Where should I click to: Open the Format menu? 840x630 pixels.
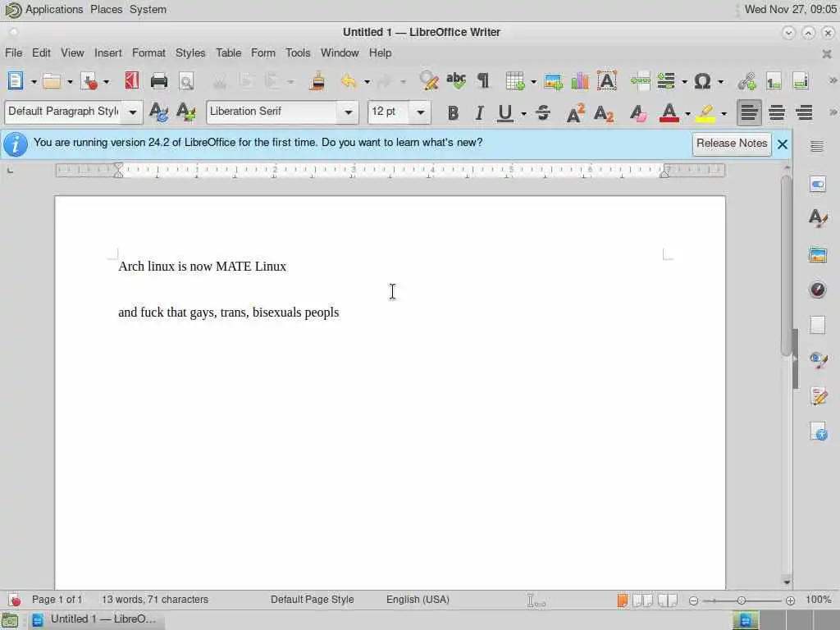pyautogui.click(x=149, y=53)
